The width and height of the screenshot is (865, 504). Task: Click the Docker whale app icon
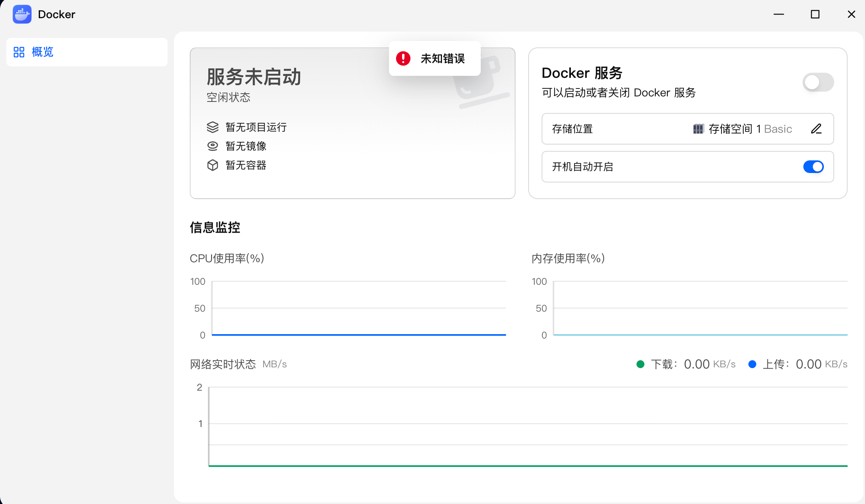22,14
